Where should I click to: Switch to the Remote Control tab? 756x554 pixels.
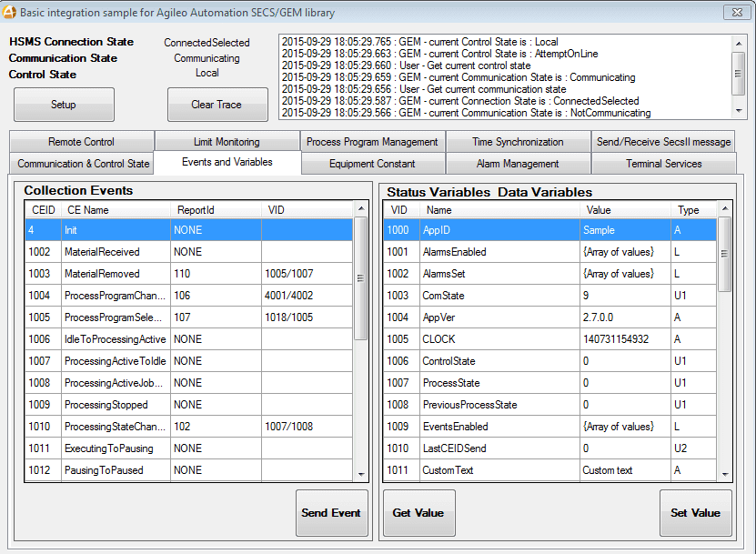82,142
